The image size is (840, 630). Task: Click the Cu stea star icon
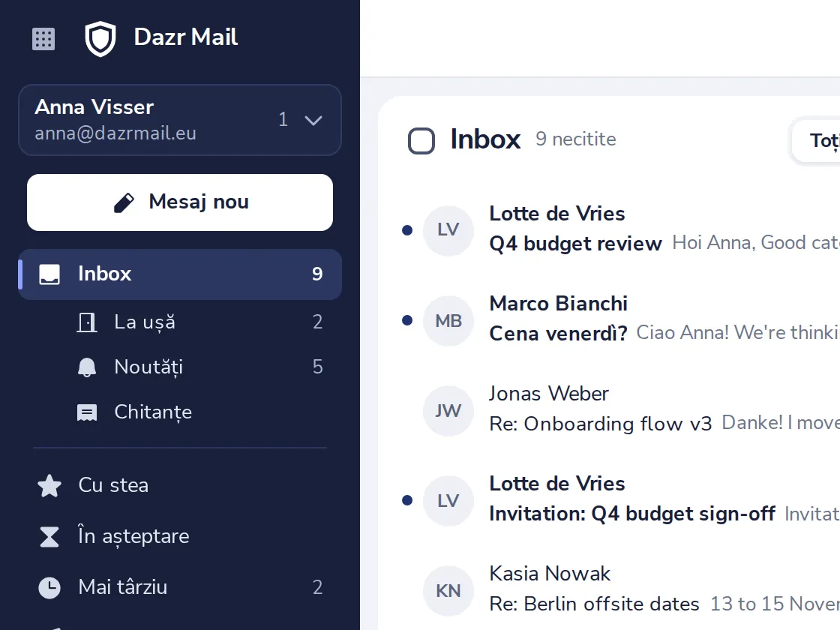tap(49, 485)
